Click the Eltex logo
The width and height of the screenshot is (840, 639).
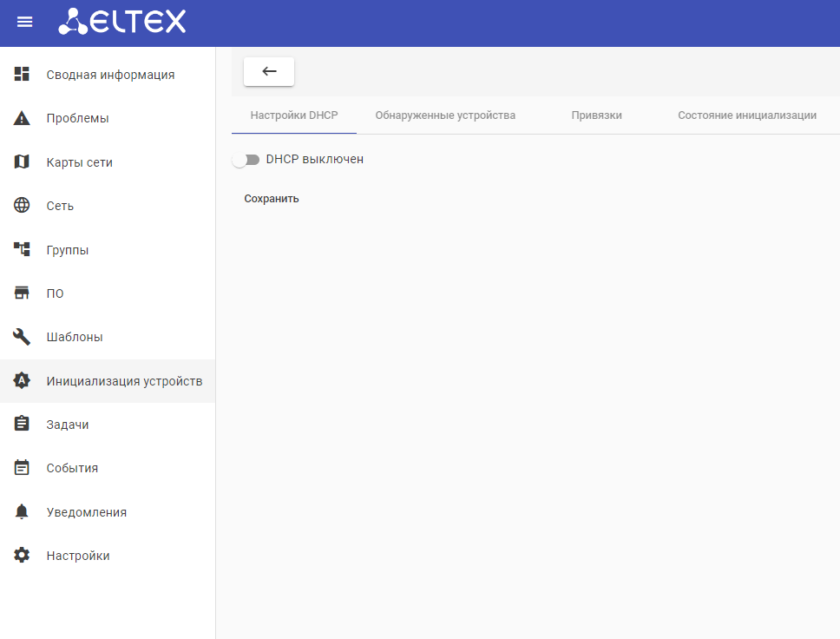click(122, 23)
